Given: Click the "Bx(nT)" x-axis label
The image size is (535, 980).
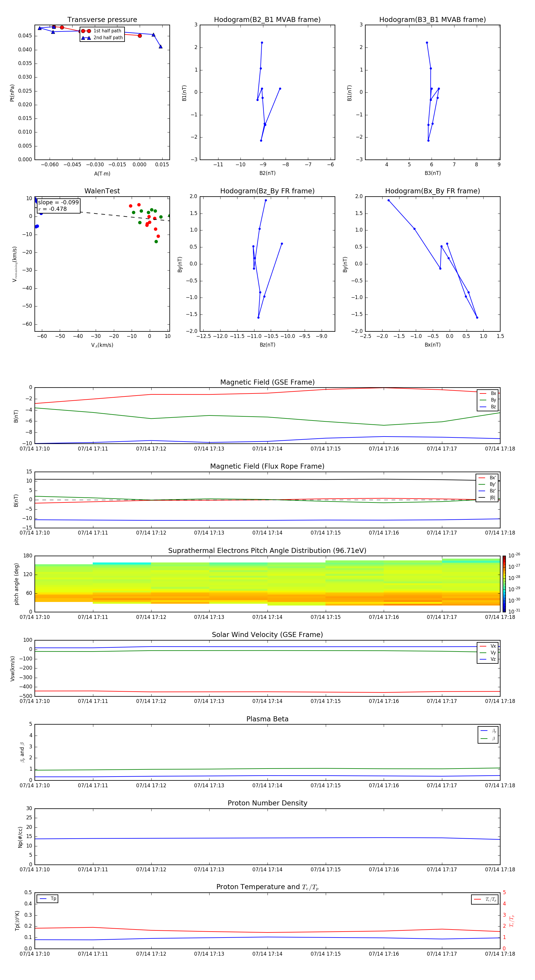Looking at the screenshot, I should tap(432, 345).
